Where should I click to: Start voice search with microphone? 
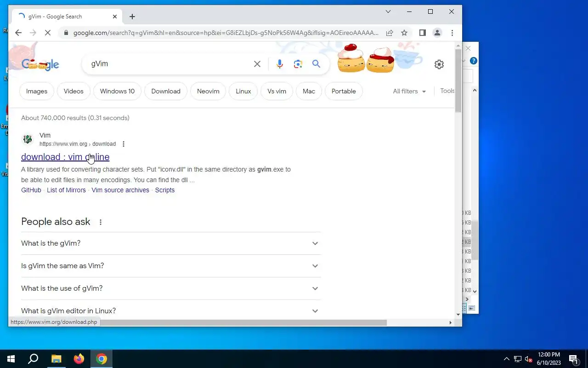(280, 64)
